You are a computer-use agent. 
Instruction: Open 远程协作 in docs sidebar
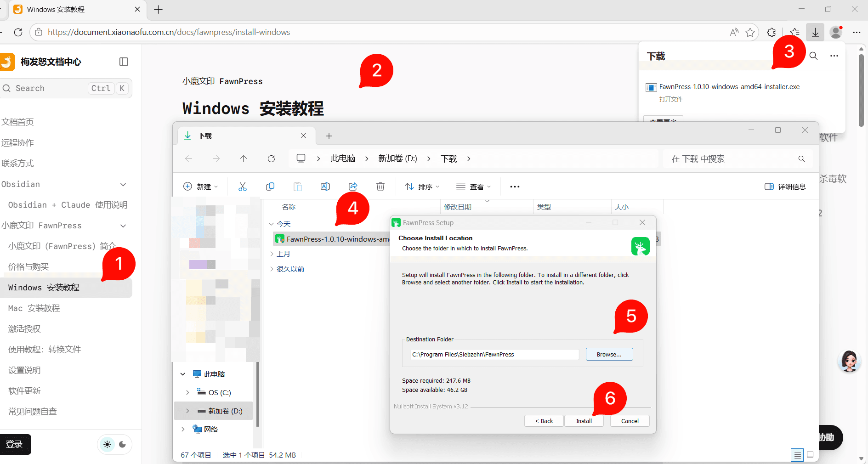point(17,143)
